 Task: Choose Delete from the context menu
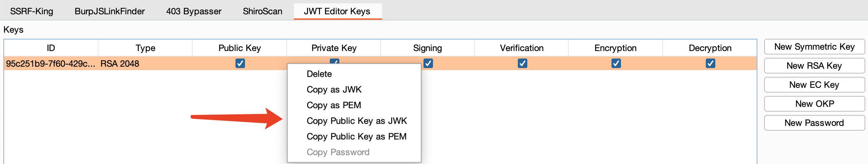319,74
